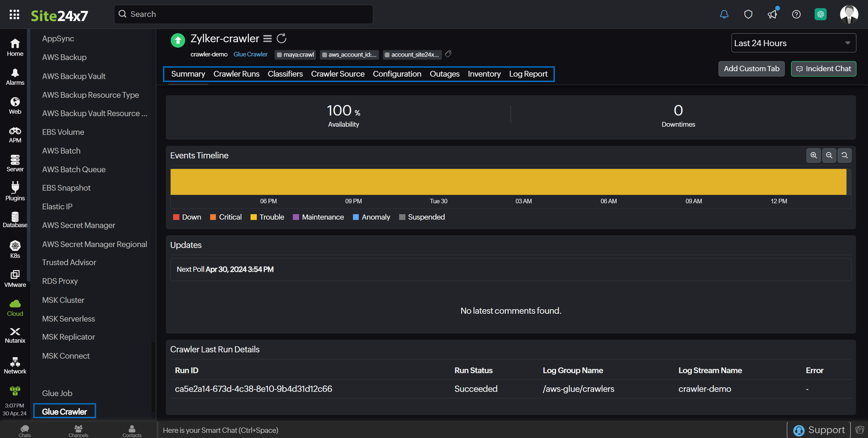Click the Add Custom Tab button

[x=751, y=69]
